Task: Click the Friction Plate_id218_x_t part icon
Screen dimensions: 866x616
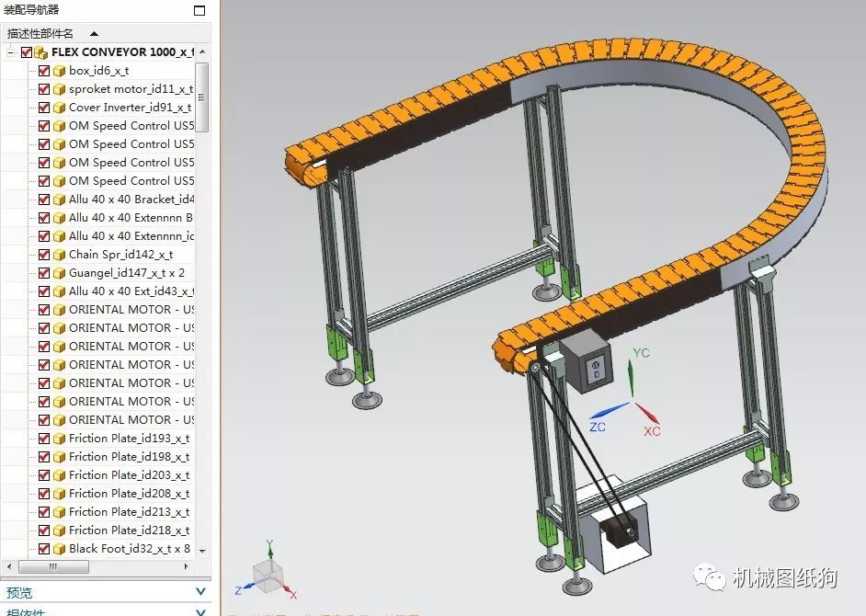Action: [x=59, y=530]
